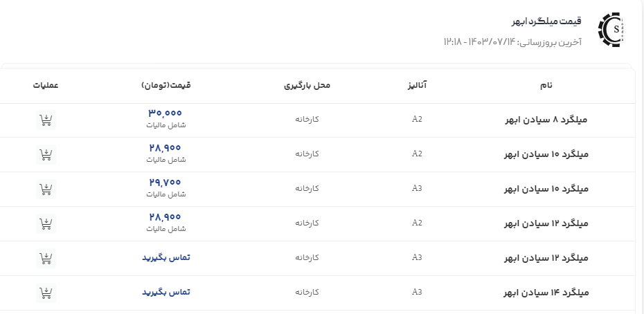Click the آنالیز column header
Viewport: 644px width, 314px height.
pyautogui.click(x=418, y=85)
